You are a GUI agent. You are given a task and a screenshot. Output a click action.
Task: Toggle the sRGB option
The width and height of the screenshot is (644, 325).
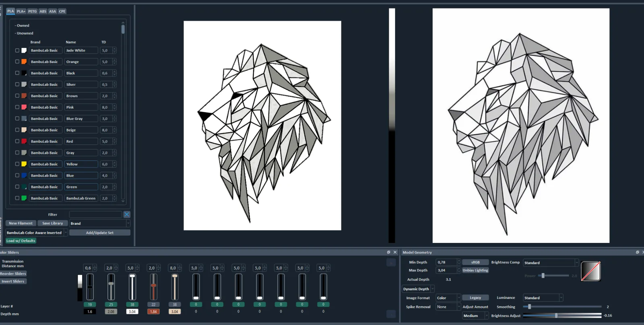pos(475,262)
